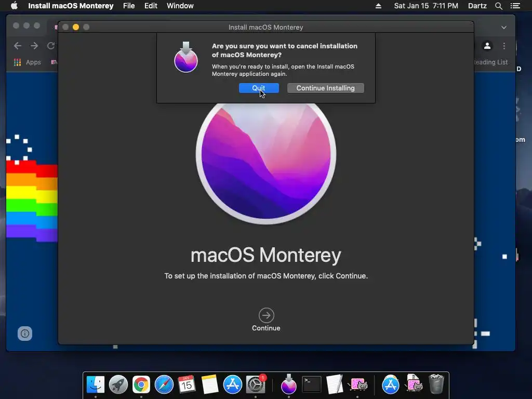This screenshot has width=532, height=399.
Task: Open TextEdit from the Dock
Action: [335, 384]
